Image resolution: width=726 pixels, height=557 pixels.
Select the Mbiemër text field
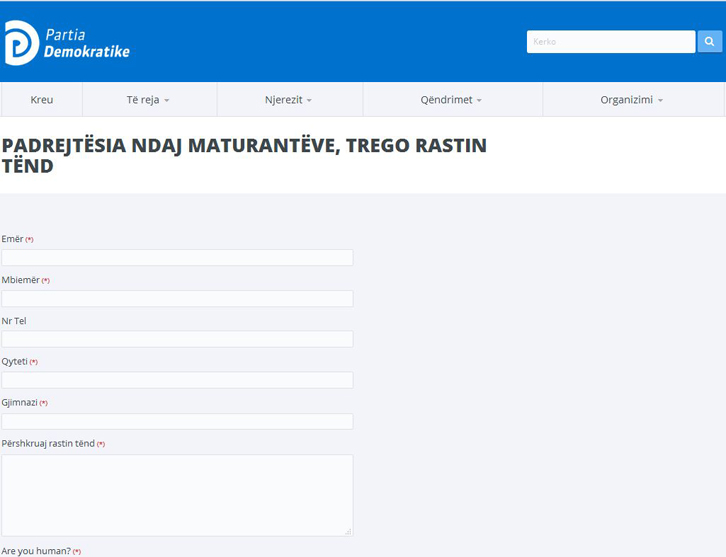point(177,299)
